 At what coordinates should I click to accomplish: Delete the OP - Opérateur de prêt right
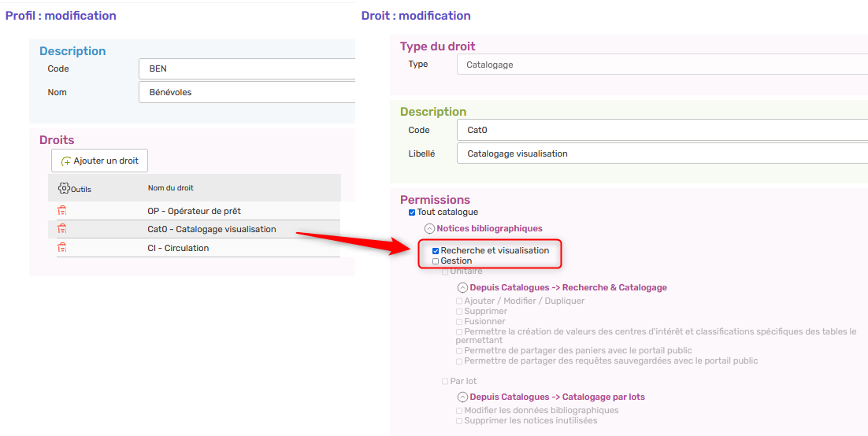pos(62,211)
